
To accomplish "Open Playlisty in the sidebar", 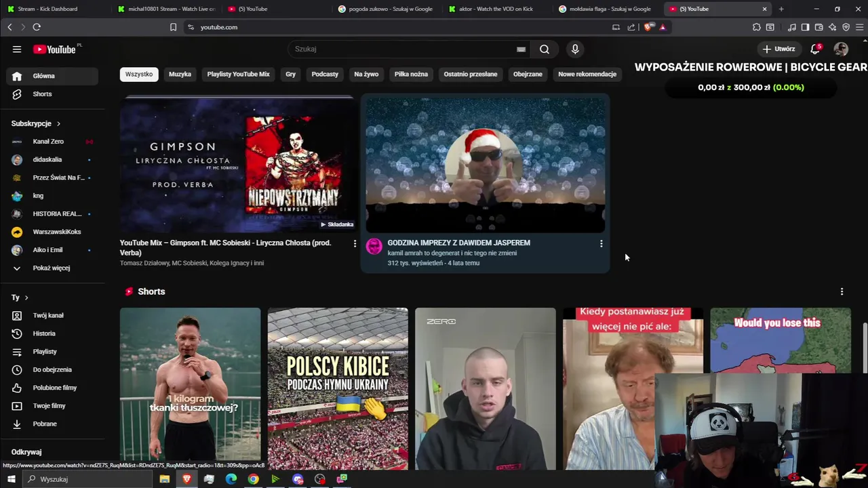I will pos(52,352).
